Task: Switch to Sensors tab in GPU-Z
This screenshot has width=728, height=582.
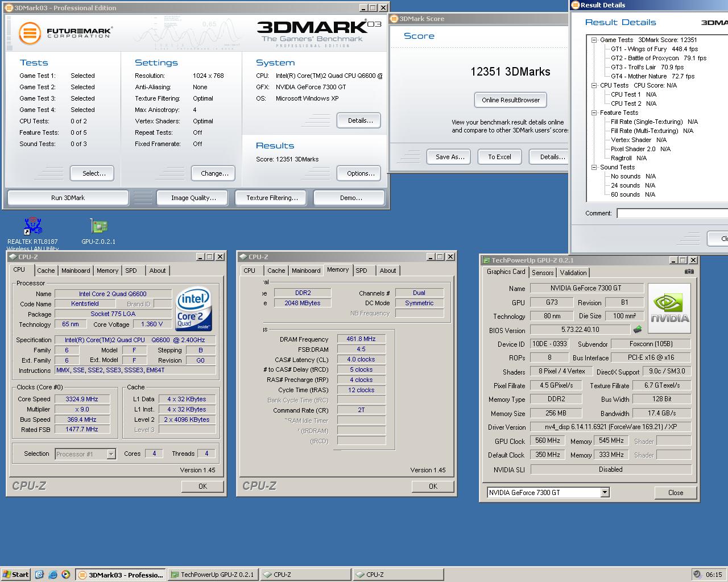Action: (543, 273)
